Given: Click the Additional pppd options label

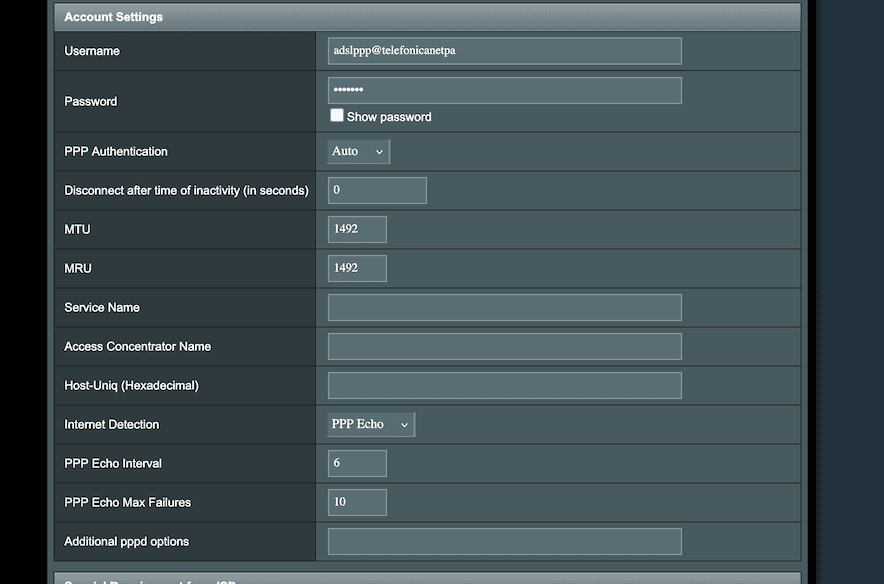Looking at the screenshot, I should coord(127,541).
